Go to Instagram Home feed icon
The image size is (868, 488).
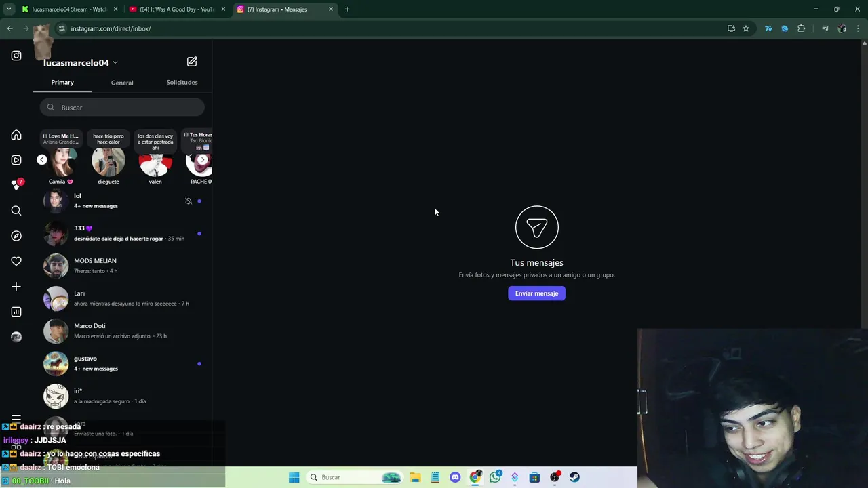tap(16, 135)
